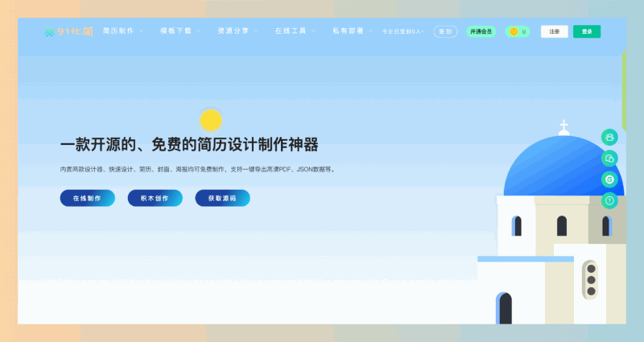Expand the chevron next to 在线工具
This screenshot has width=644, height=342.
click(x=313, y=31)
